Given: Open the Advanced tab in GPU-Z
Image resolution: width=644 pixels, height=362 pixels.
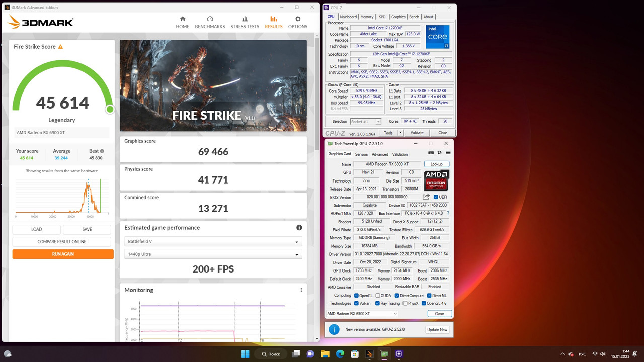Looking at the screenshot, I should (x=380, y=154).
